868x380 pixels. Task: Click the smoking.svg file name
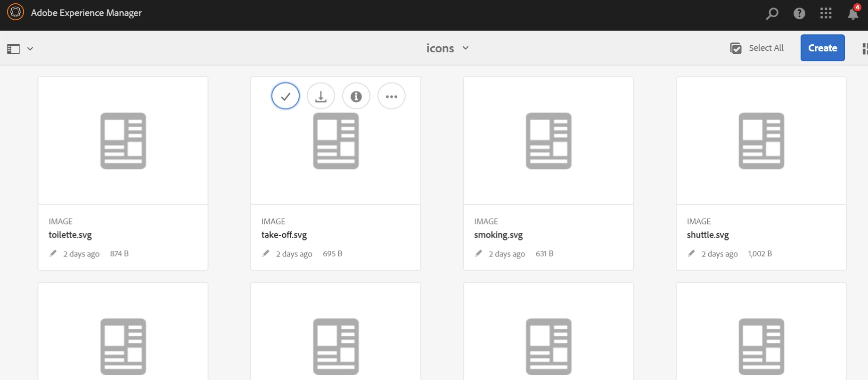(x=499, y=235)
